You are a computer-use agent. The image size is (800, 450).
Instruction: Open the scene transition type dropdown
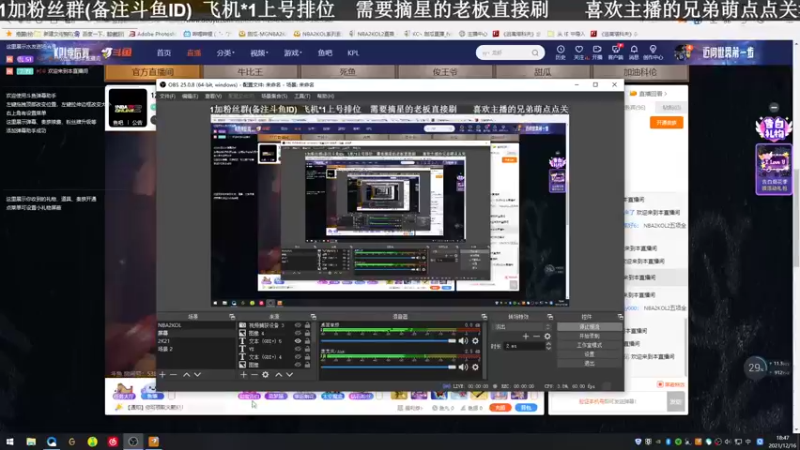pos(521,327)
